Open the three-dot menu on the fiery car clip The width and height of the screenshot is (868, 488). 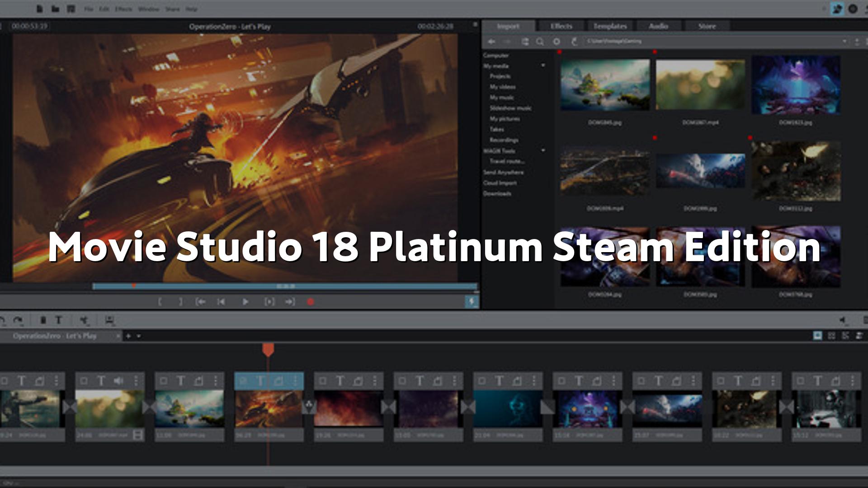pyautogui.click(x=296, y=381)
